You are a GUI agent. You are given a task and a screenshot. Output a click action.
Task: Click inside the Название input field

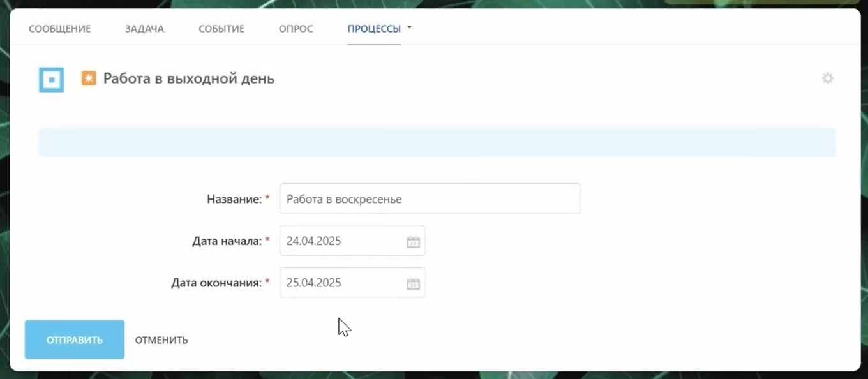point(429,198)
